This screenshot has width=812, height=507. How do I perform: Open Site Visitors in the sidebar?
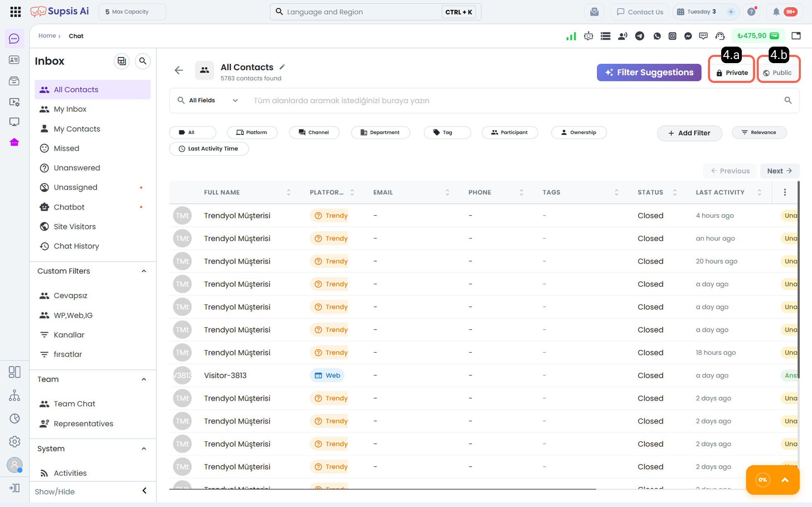click(x=92, y=226)
